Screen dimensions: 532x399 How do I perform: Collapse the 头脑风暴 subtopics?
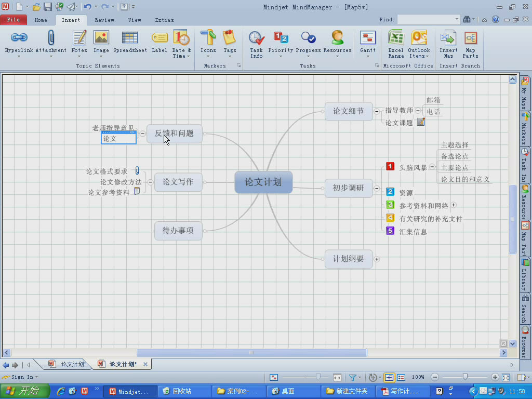pyautogui.click(x=432, y=167)
